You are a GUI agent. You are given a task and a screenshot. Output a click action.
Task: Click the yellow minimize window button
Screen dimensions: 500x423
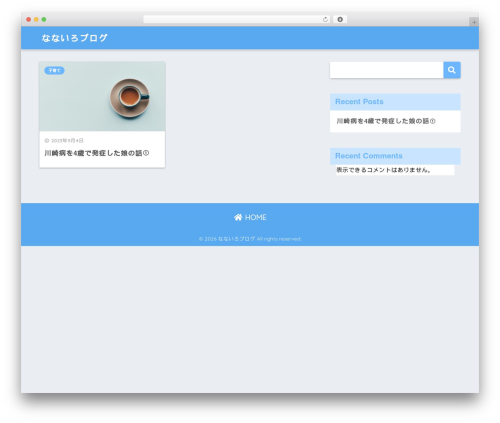pyautogui.click(x=36, y=20)
